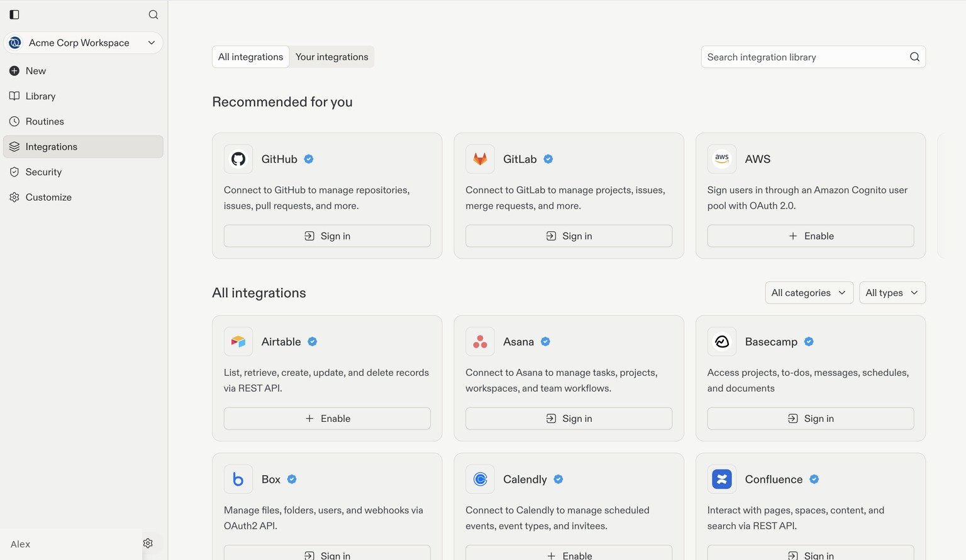Screen dimensions: 966x560
Task: Click Box's verified badge
Action: [292, 479]
